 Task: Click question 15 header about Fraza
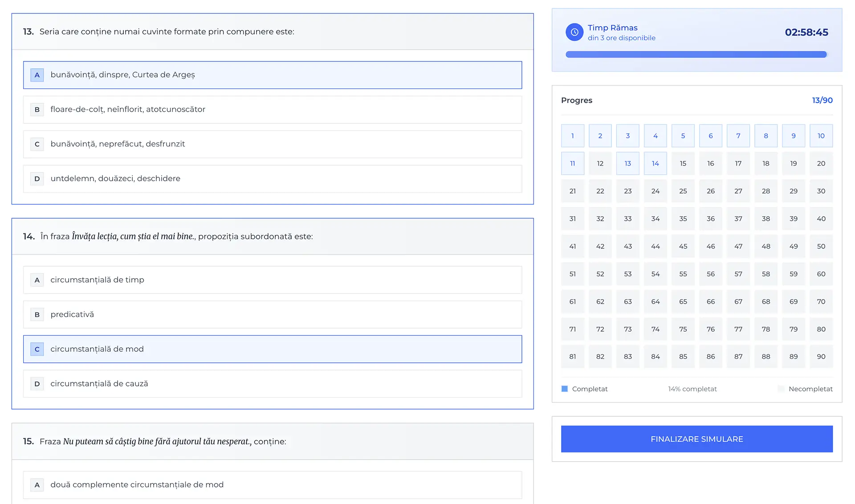(x=163, y=441)
